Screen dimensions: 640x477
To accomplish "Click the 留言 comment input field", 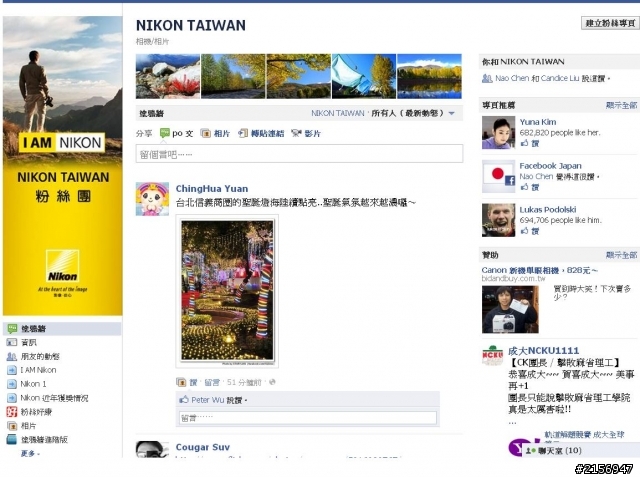I will [308, 417].
